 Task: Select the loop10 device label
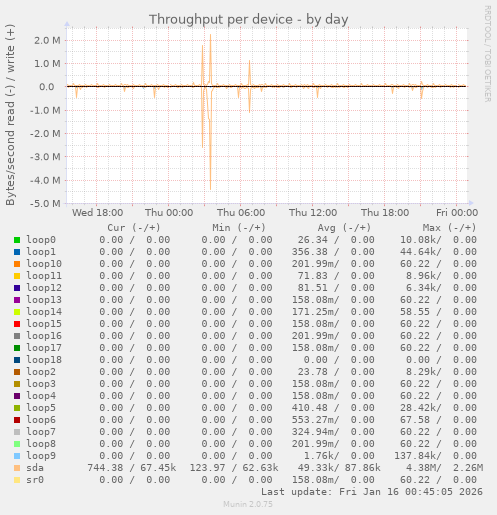44,264
